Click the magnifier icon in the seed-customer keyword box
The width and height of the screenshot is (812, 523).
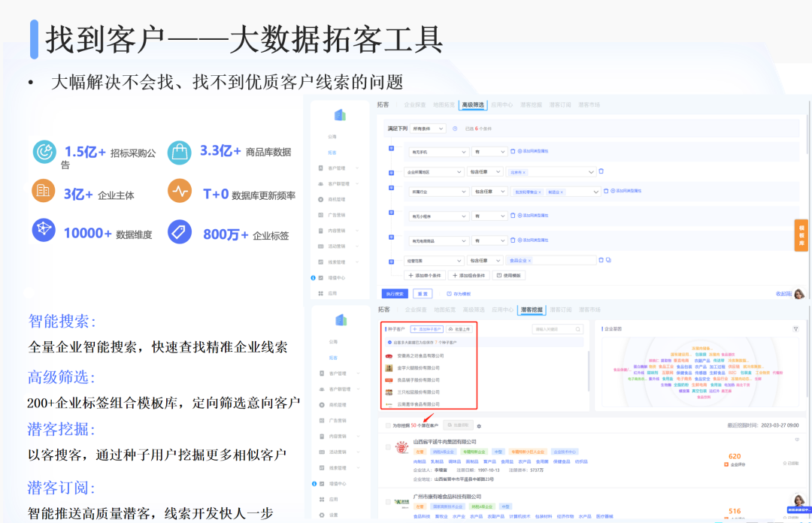tap(577, 329)
